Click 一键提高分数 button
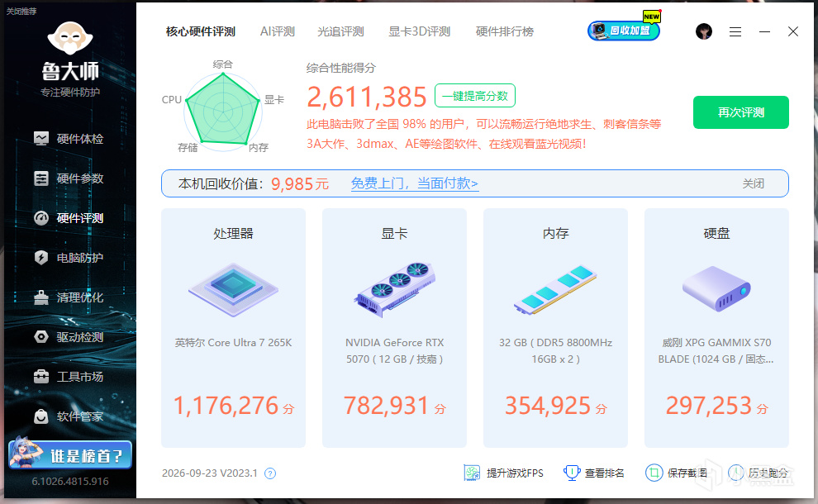 (475, 96)
